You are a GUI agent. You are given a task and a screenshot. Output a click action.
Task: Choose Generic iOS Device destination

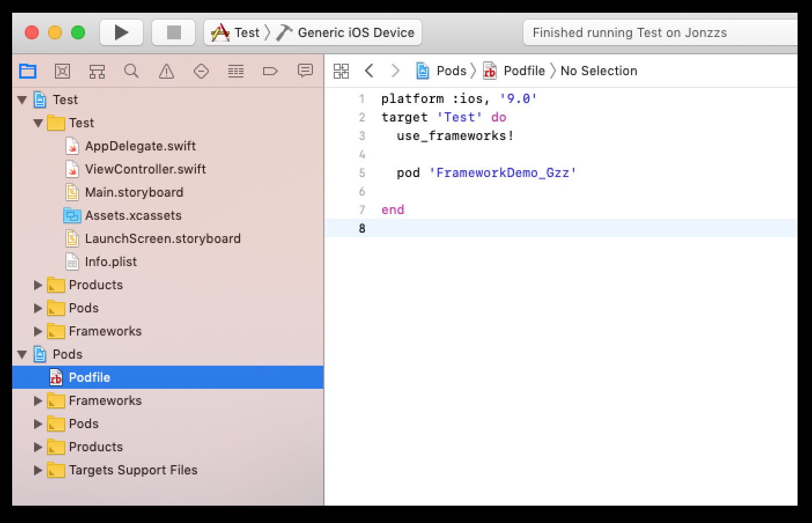coord(354,32)
